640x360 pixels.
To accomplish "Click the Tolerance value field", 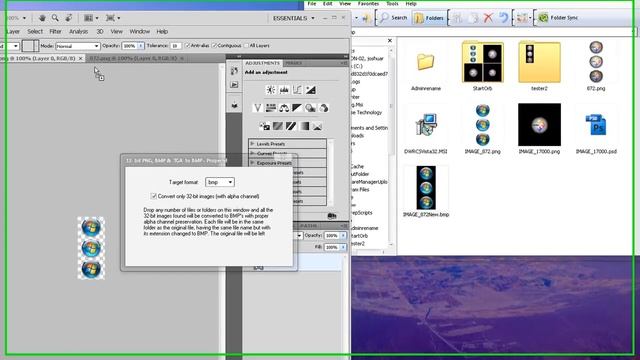I will tap(176, 46).
